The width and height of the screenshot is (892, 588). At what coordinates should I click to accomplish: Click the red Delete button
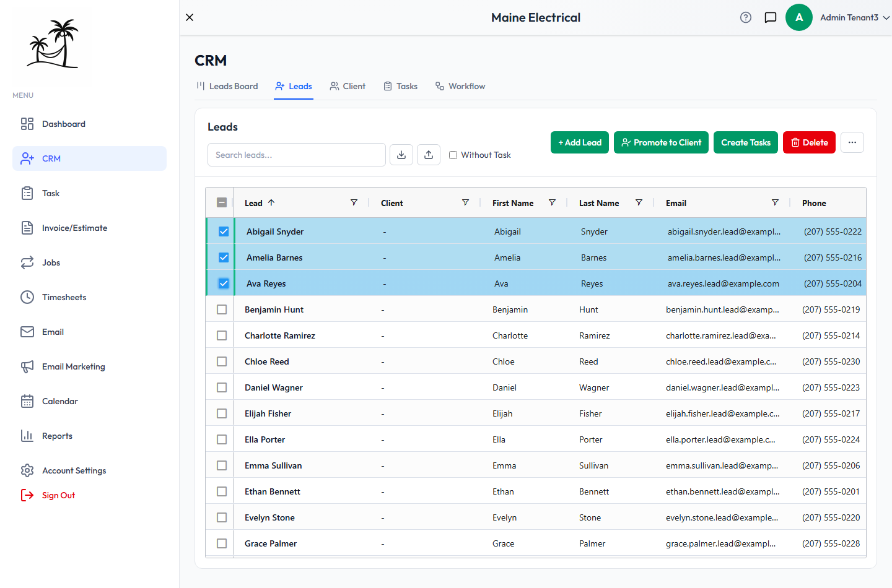(810, 142)
